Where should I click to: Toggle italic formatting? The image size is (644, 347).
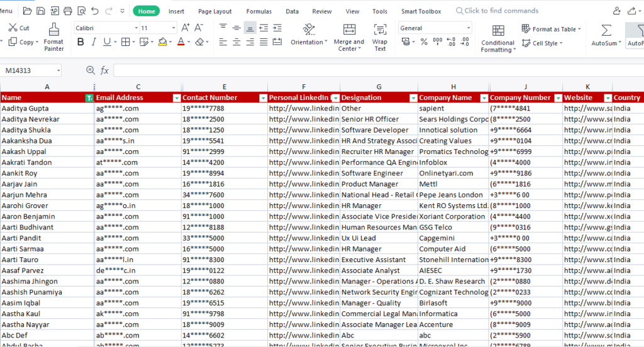pos(94,42)
